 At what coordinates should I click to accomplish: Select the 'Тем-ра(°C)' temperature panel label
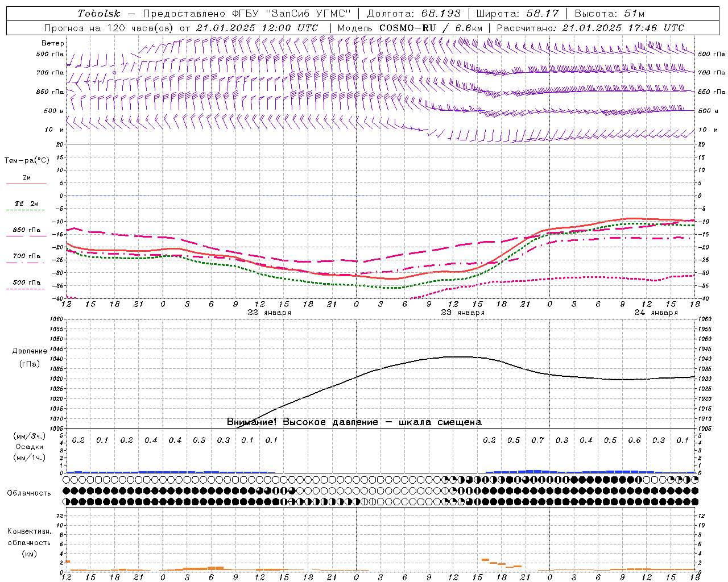(x=27, y=161)
